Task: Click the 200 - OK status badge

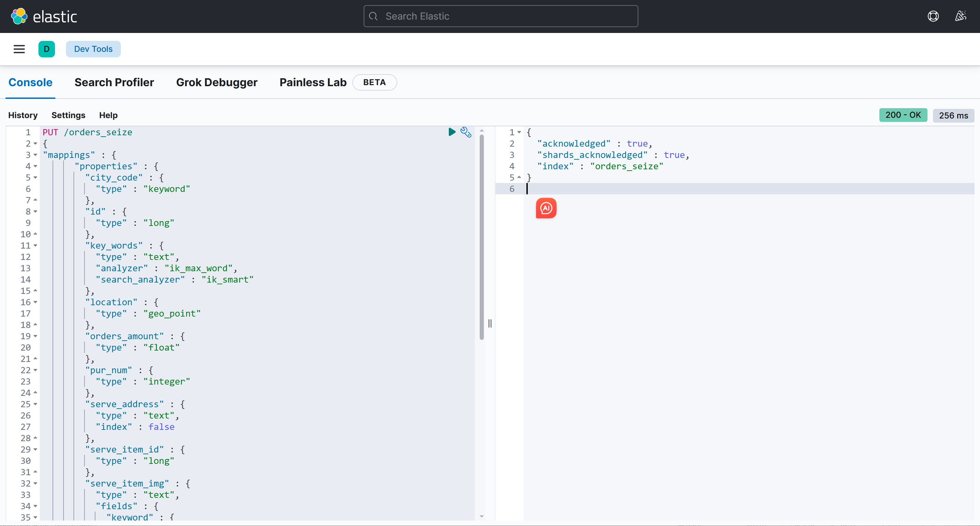Action: tap(903, 115)
